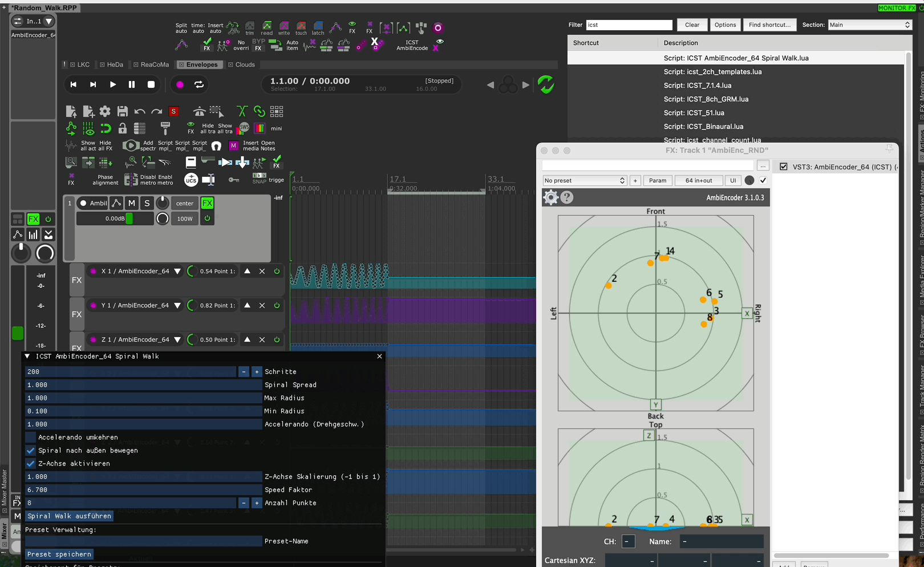Open AmbiEncoder help question mark icon
The height and width of the screenshot is (567, 924).
point(566,197)
